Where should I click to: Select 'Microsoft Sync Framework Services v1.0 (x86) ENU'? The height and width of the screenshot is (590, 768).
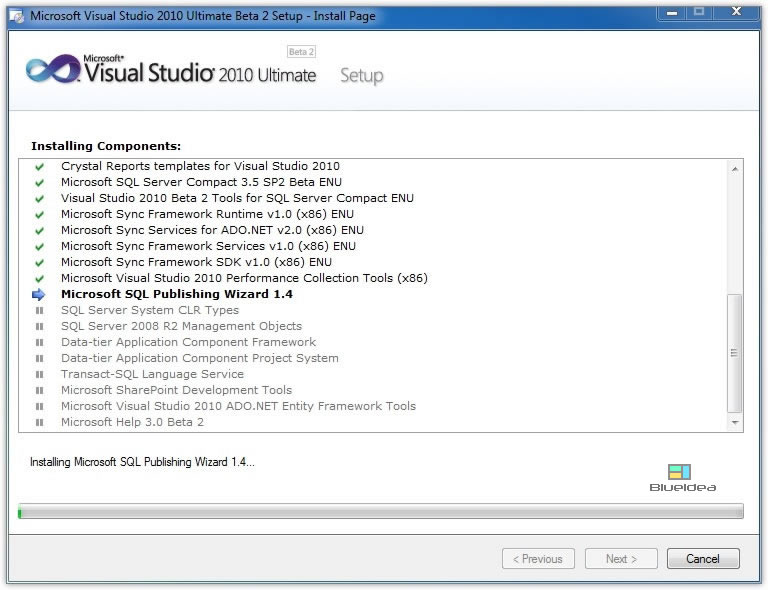pos(208,246)
